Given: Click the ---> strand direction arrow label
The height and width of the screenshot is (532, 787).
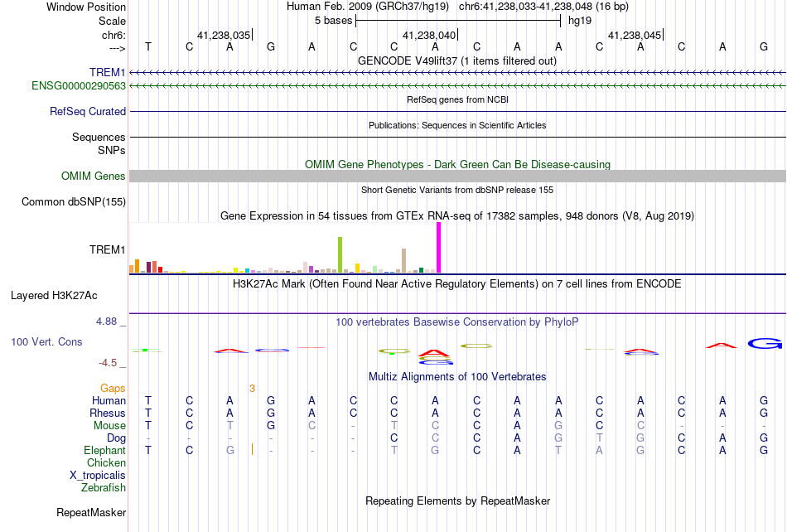Looking at the screenshot, I should 117,48.
